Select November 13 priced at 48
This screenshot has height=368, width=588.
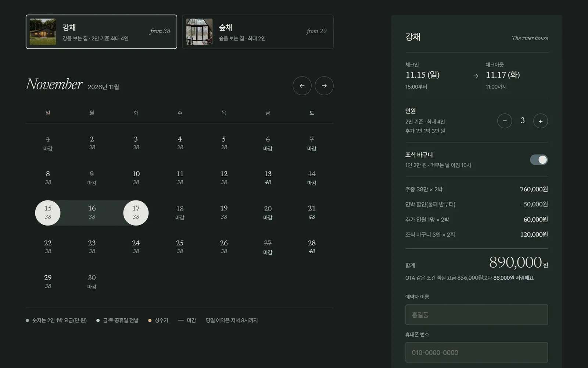pos(268,178)
